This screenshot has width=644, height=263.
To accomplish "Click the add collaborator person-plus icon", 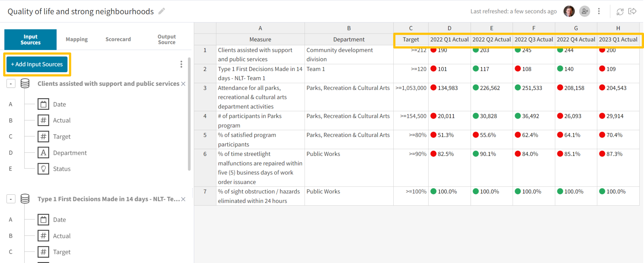I will click(x=585, y=11).
